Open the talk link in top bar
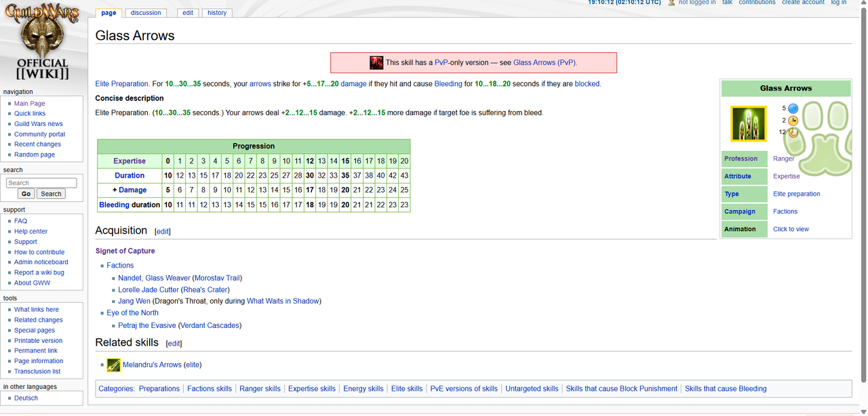The image size is (868, 416). coord(727,3)
